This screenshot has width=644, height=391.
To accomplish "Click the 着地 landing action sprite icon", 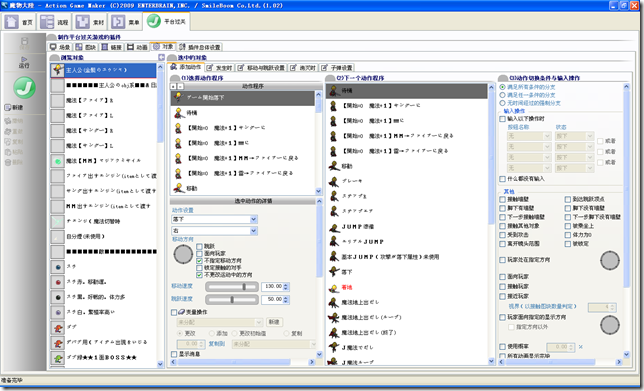I will coord(334,288).
